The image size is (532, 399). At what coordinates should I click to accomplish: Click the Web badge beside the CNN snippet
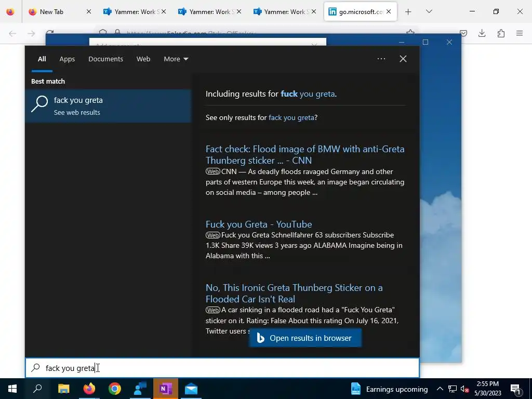(x=212, y=171)
